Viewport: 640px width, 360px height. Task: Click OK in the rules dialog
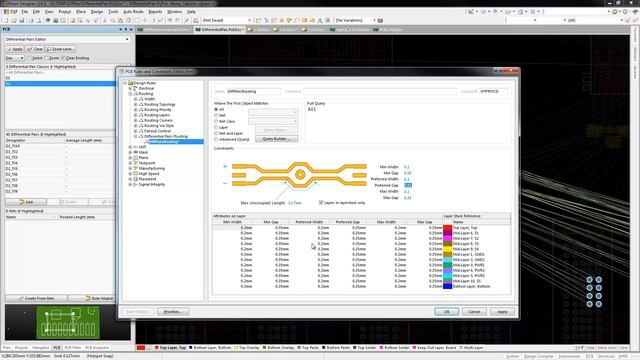click(446, 311)
